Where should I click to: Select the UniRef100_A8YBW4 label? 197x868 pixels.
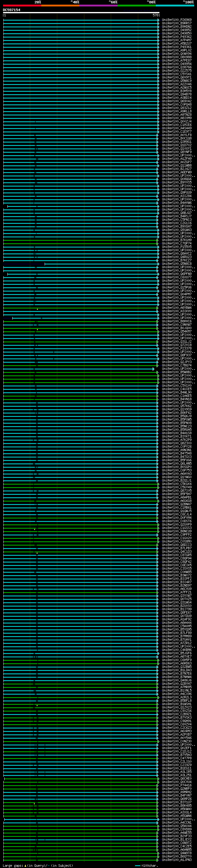pyautogui.click(x=176, y=308)
